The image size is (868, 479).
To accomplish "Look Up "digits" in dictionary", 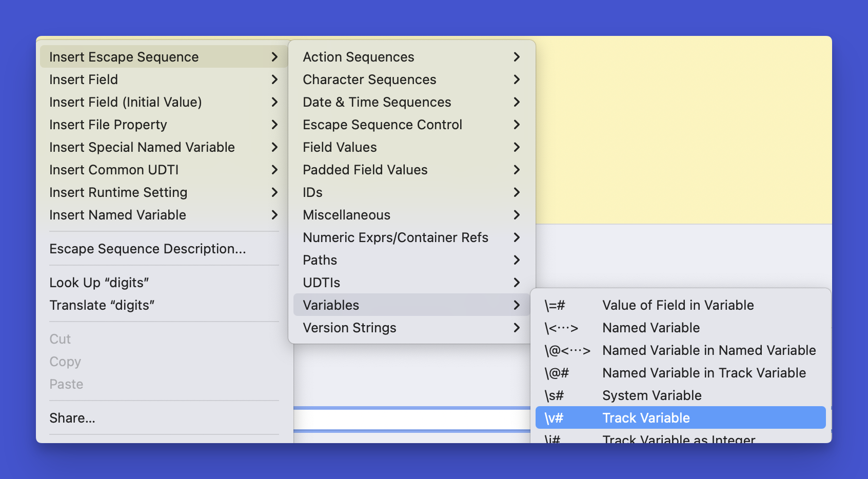I will pyautogui.click(x=100, y=283).
